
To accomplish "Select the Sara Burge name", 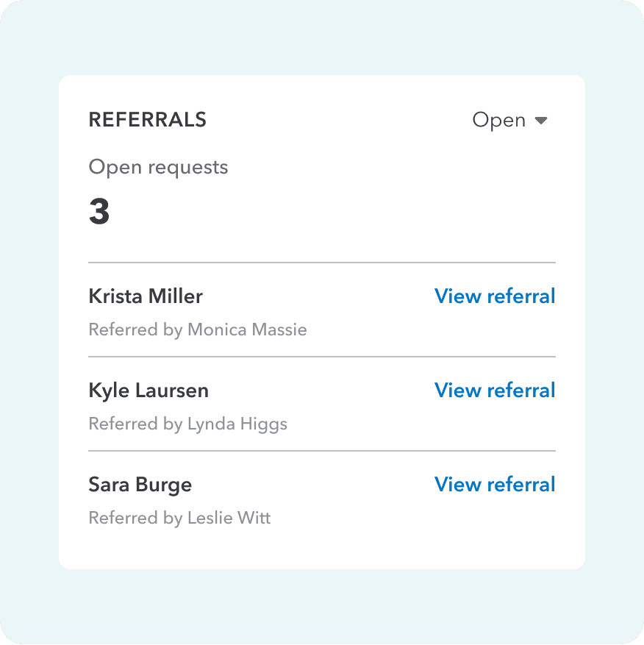I will point(140,485).
